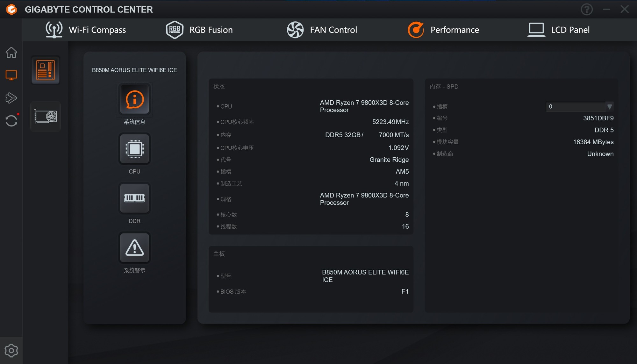
Task: Click the help question mark button
Action: click(x=586, y=10)
